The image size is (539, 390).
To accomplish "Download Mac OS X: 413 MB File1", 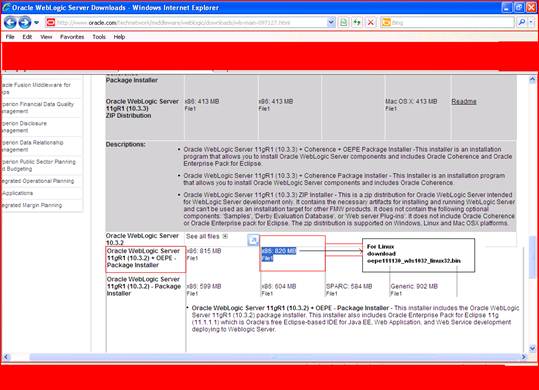I will (x=411, y=105).
